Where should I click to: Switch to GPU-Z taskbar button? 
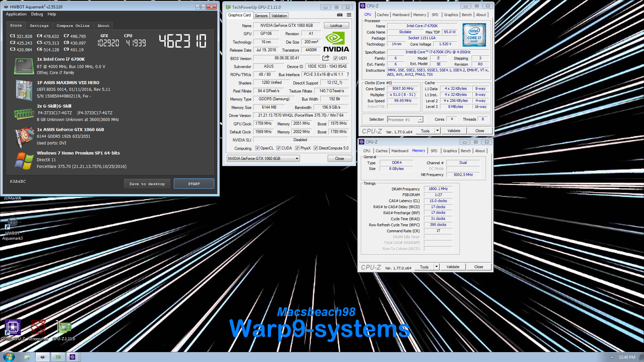[58, 357]
